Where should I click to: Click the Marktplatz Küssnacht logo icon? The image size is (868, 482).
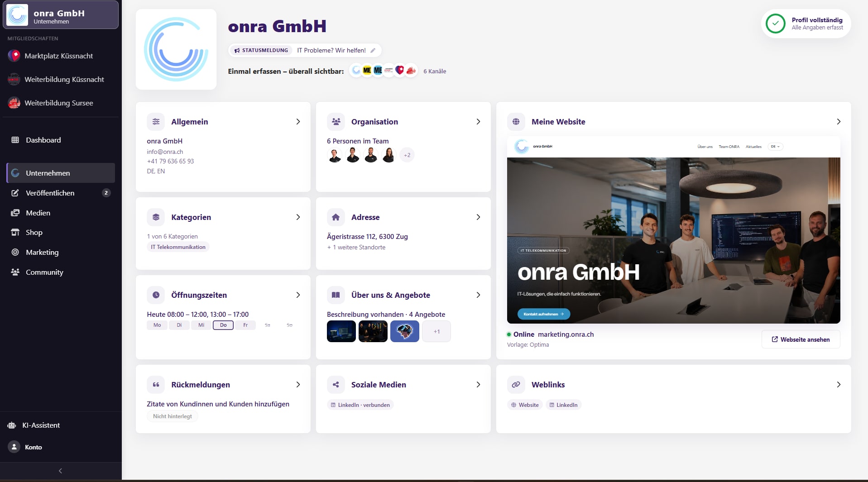coord(14,56)
